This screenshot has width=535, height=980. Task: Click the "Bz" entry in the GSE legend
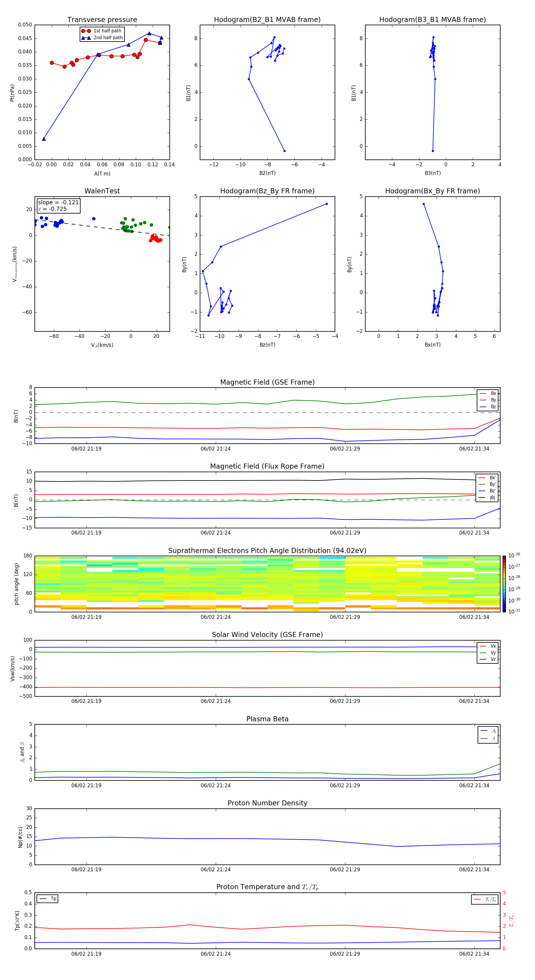488,407
